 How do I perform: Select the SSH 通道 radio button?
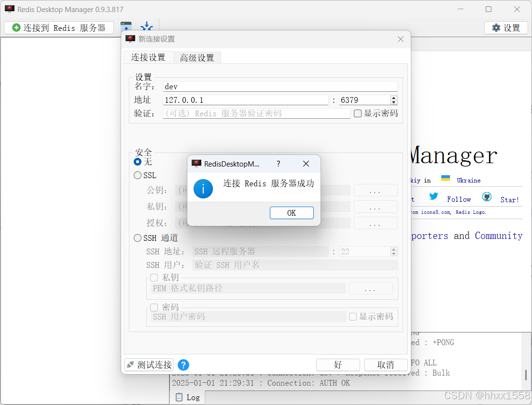[138, 238]
